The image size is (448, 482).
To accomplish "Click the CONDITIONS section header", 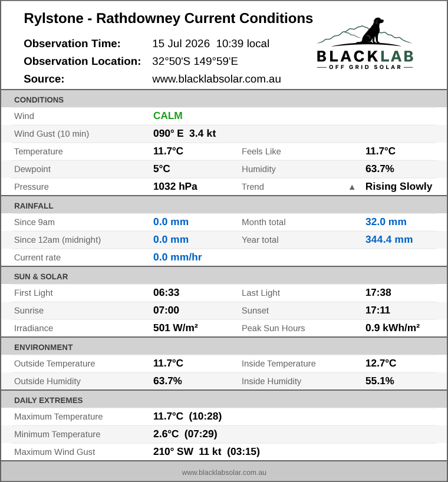I will pos(224,100).
